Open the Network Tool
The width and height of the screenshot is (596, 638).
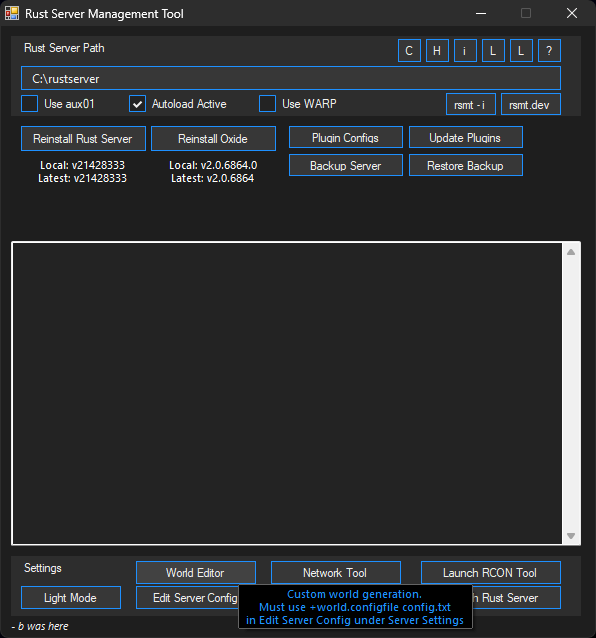(336, 572)
